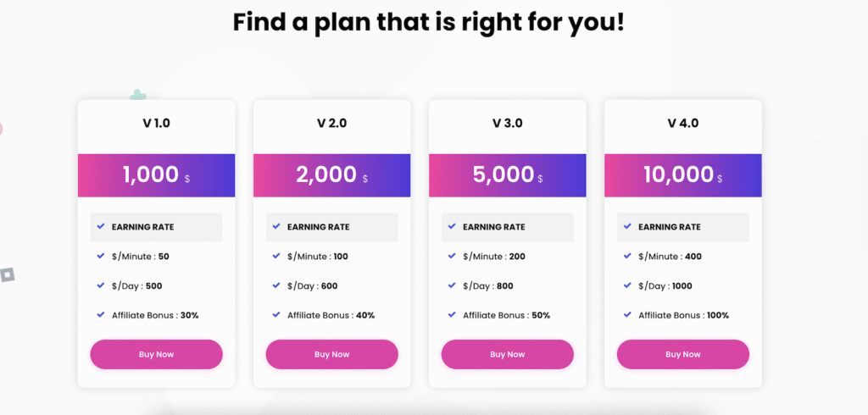Select the 5,000 $ price banner
868x415 pixels.
[507, 175]
